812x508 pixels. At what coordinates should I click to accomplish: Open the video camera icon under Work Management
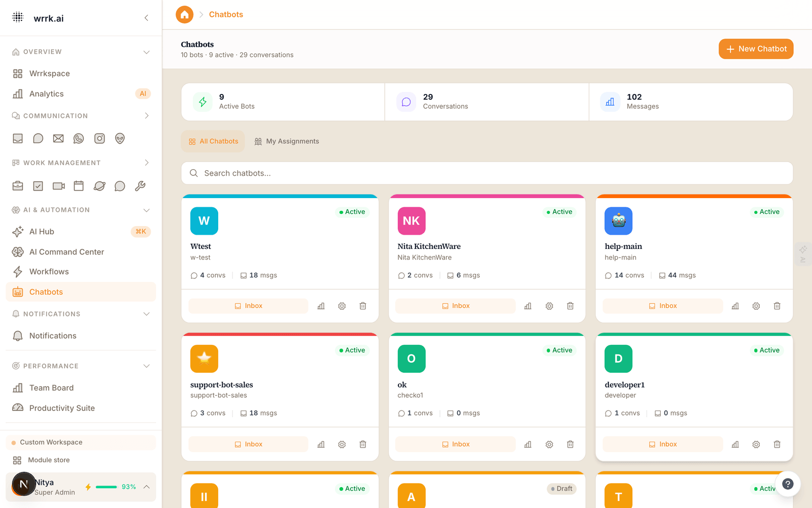[58, 186]
